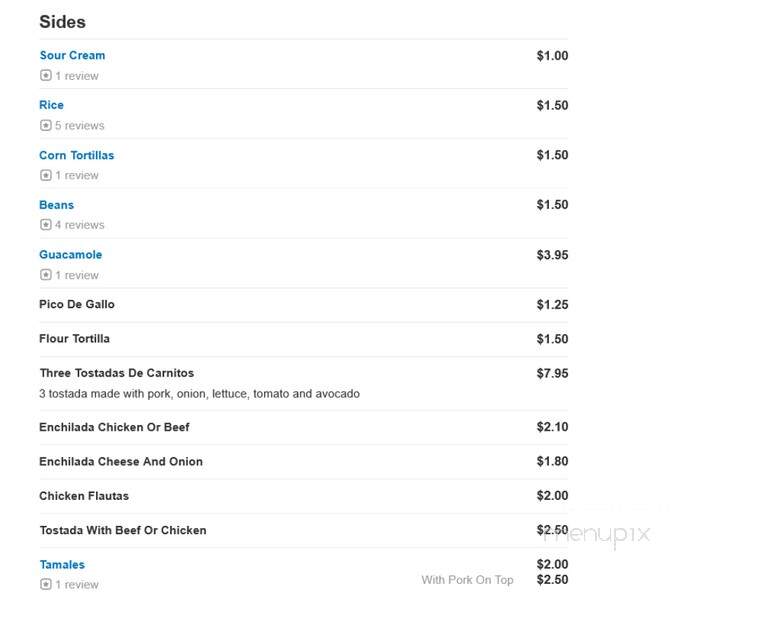Click the review star icon under Beans
Viewport: 776px width, 617px height.
pos(46,225)
